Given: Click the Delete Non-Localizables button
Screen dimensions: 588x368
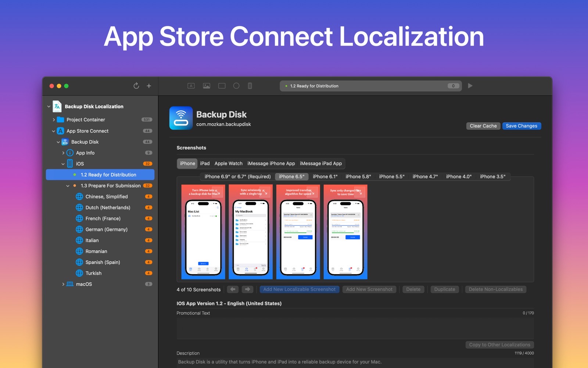Looking at the screenshot, I should click(x=496, y=289).
